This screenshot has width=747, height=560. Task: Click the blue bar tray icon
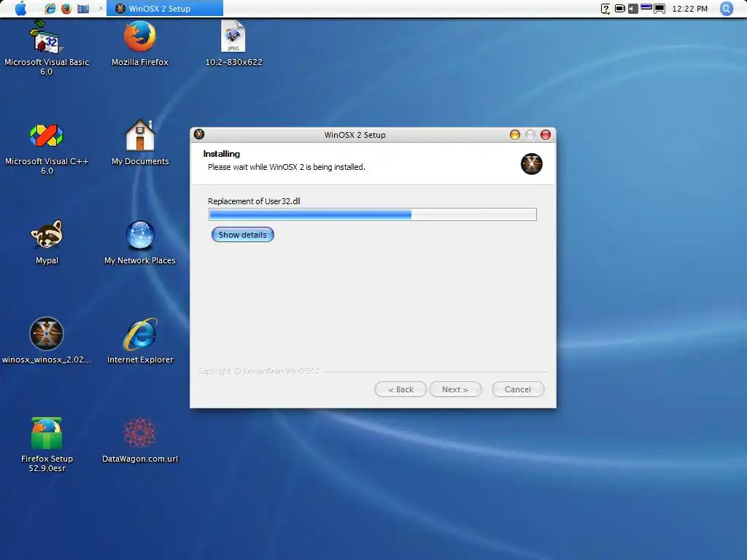click(x=646, y=7)
